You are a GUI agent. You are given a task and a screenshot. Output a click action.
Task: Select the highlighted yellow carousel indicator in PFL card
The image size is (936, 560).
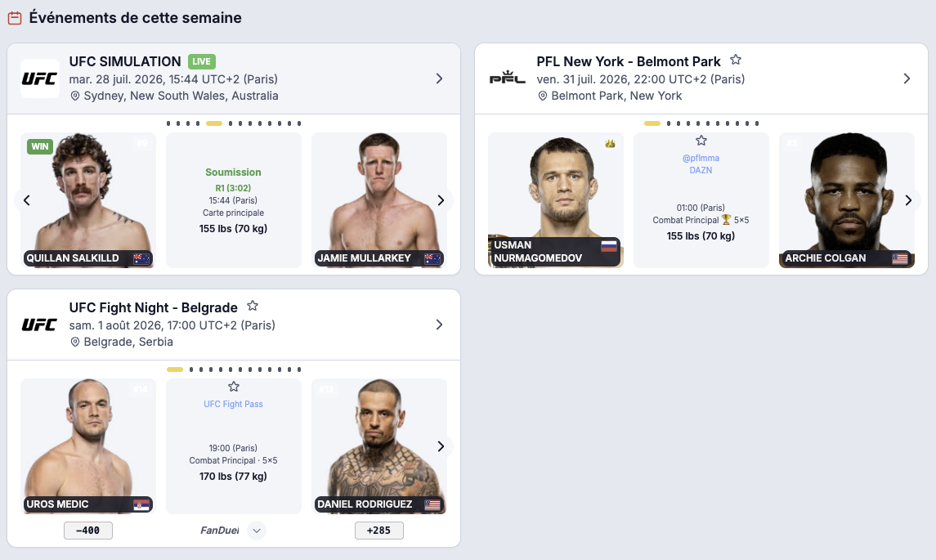652,123
